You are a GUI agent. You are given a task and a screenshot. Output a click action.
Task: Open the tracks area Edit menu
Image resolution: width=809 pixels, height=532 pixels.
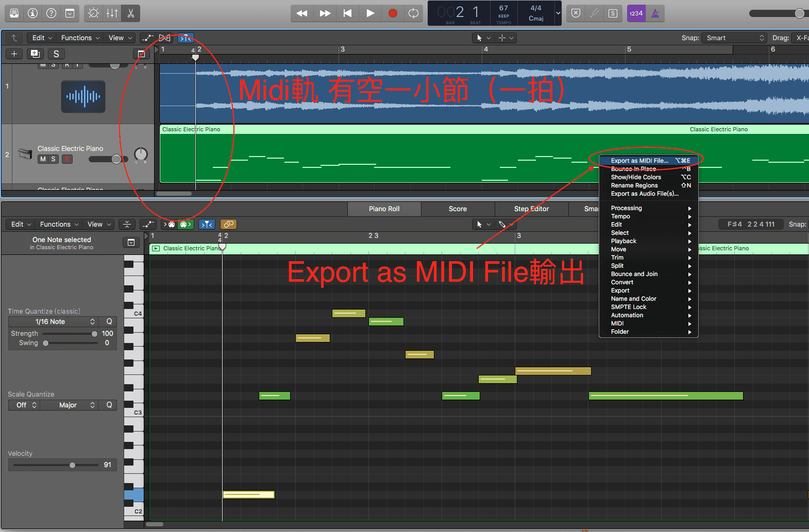click(x=42, y=38)
